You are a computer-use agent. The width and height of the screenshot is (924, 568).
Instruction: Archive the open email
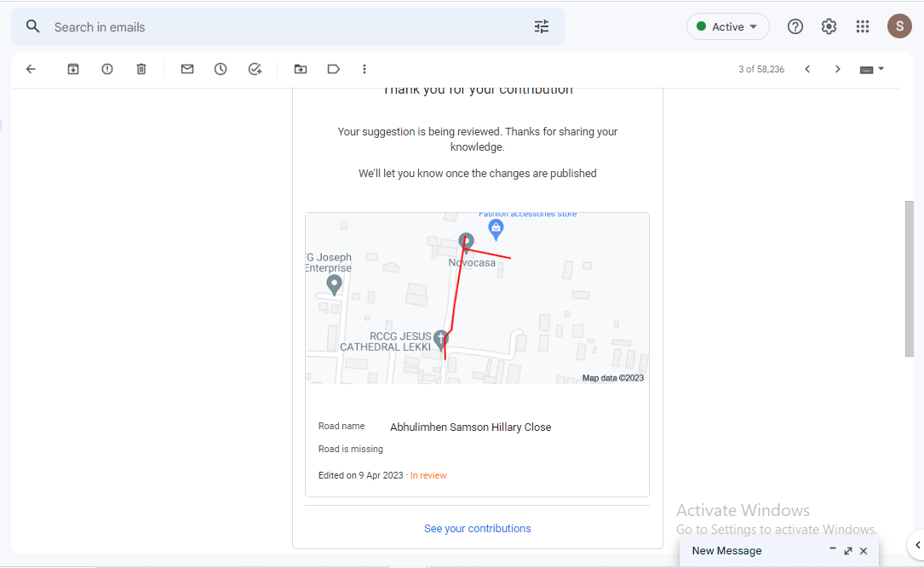tap(73, 69)
